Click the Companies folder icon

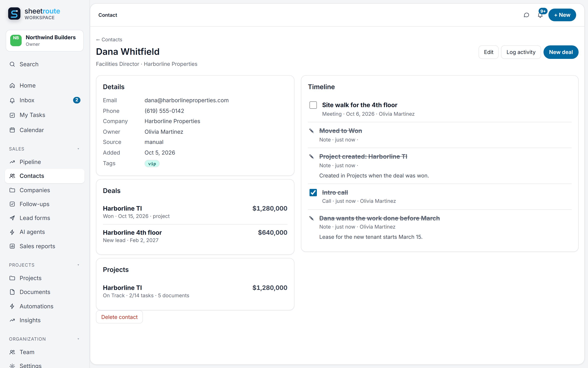pyautogui.click(x=12, y=190)
